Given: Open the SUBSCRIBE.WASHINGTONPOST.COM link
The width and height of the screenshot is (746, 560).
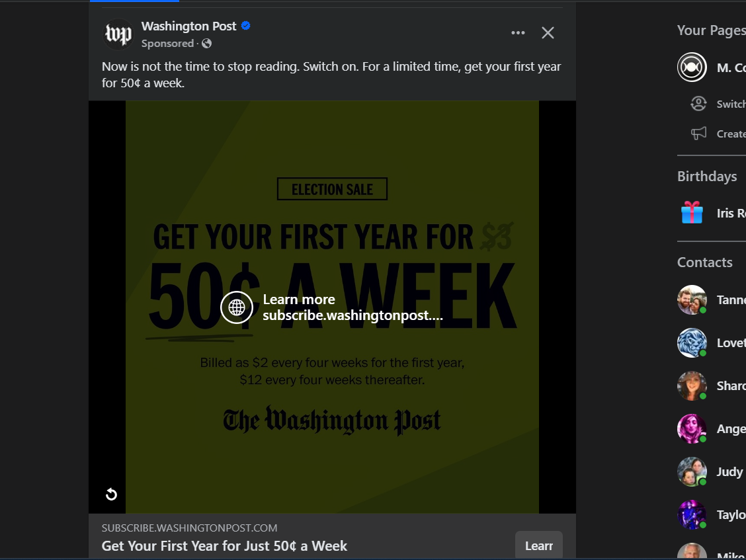Looking at the screenshot, I should (188, 528).
